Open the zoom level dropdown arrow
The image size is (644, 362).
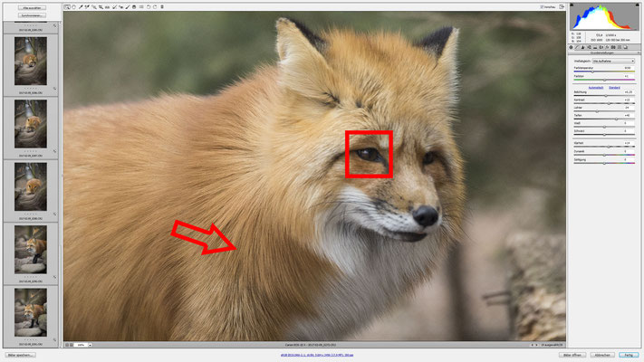coord(90,345)
